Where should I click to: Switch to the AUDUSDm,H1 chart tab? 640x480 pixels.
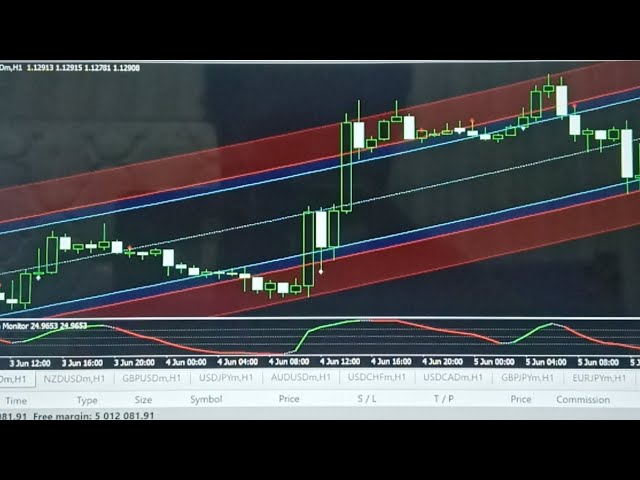tap(303, 378)
